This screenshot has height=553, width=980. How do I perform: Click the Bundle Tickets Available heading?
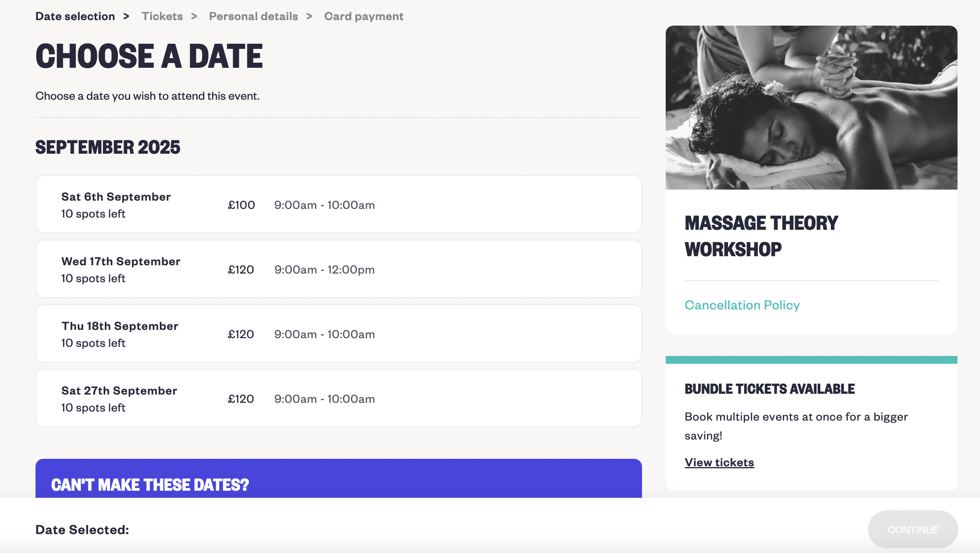pyautogui.click(x=769, y=389)
